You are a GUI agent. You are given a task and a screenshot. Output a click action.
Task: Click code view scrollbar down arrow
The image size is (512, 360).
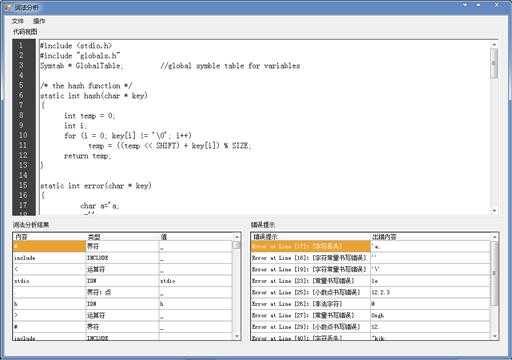click(x=494, y=211)
